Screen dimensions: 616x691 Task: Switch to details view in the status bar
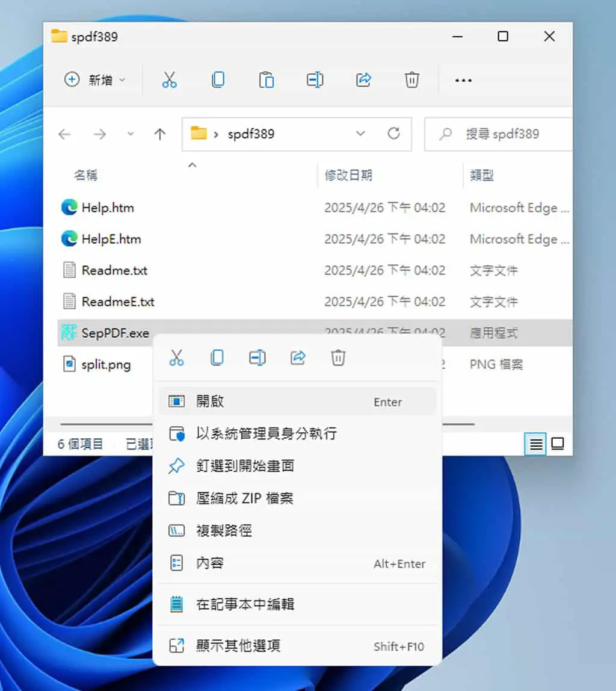click(x=535, y=444)
